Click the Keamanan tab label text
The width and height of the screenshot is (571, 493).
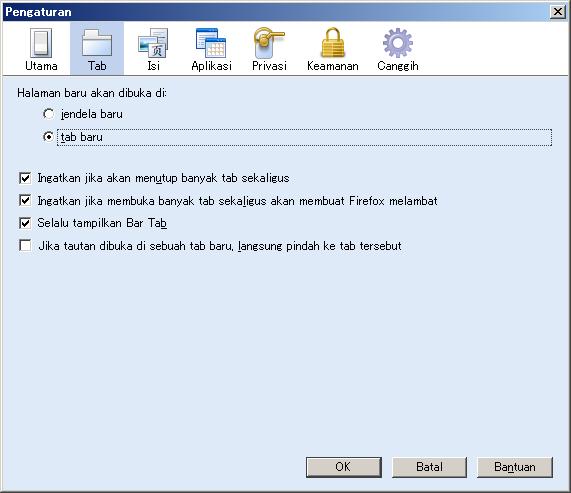click(x=332, y=66)
